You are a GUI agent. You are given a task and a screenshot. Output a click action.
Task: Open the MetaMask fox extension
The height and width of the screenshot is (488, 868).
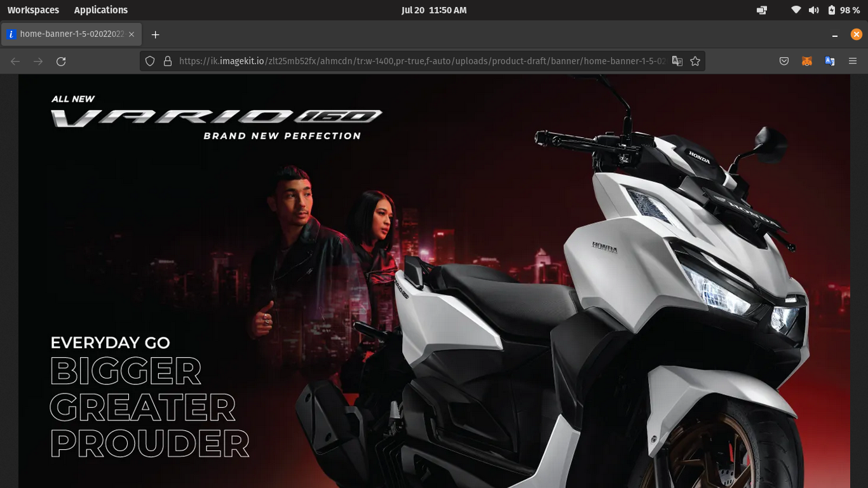pyautogui.click(x=807, y=62)
